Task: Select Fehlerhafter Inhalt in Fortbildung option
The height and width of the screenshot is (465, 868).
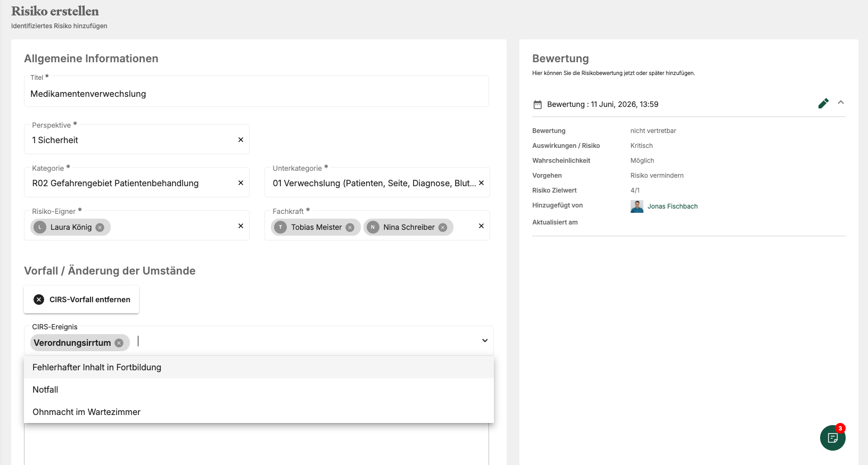Action: (259, 367)
